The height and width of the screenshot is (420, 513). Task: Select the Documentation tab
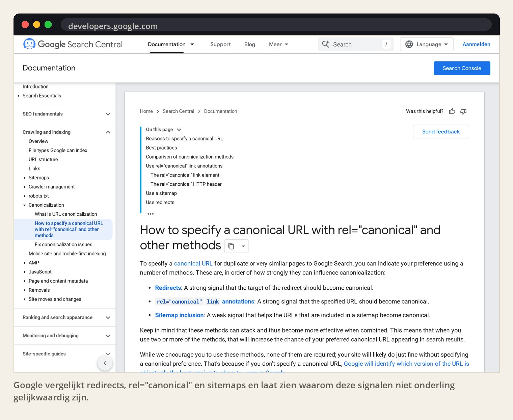[x=167, y=44]
